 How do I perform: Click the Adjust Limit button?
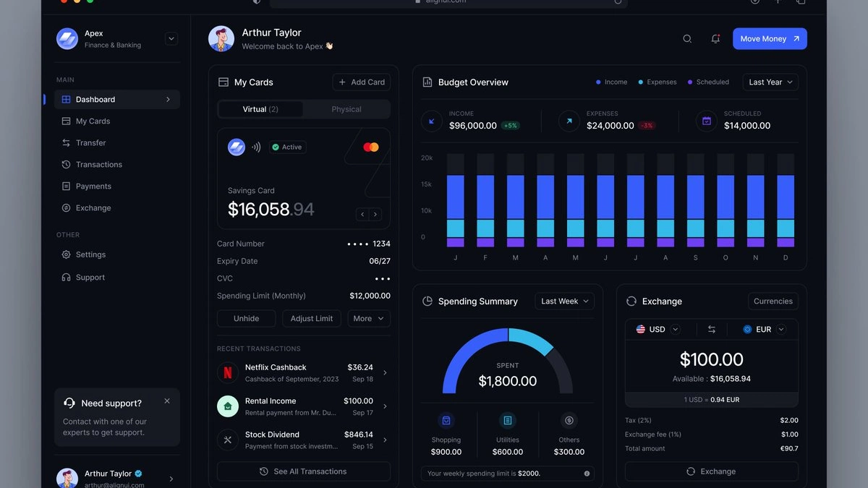(312, 319)
